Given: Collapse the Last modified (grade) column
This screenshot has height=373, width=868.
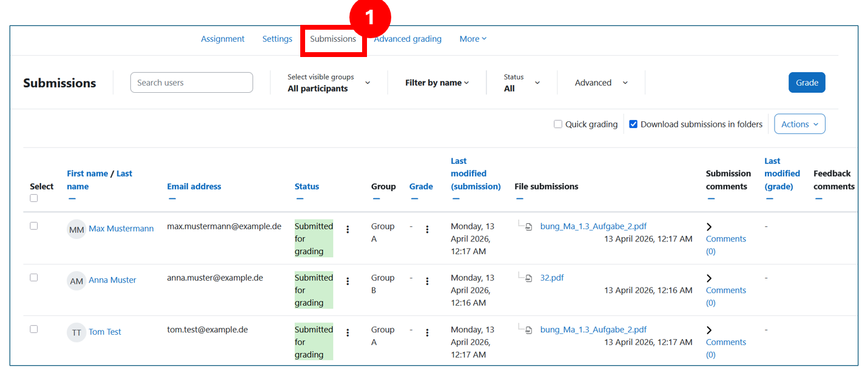Looking at the screenshot, I should click(769, 199).
